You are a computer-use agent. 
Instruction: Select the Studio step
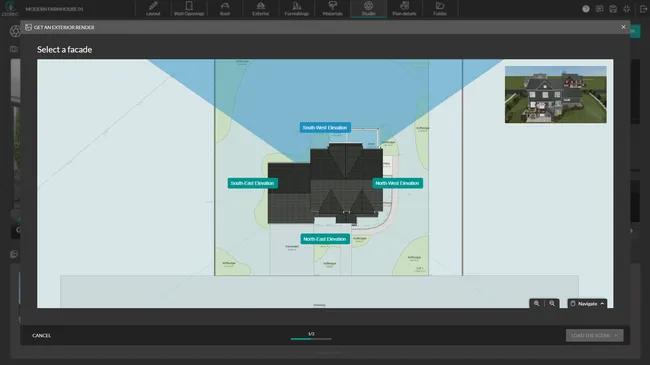point(369,9)
